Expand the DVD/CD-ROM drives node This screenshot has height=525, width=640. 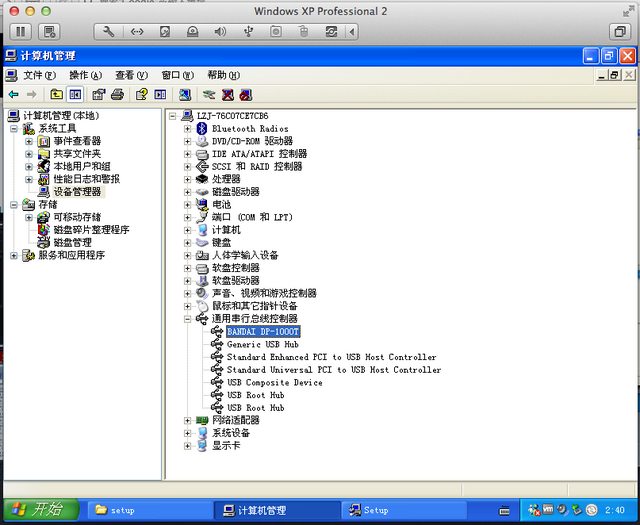pos(187,142)
